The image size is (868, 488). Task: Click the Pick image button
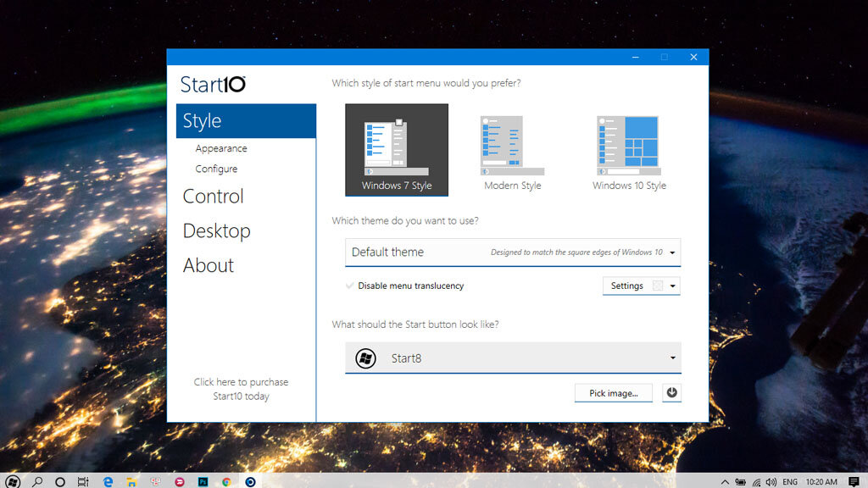(614, 393)
